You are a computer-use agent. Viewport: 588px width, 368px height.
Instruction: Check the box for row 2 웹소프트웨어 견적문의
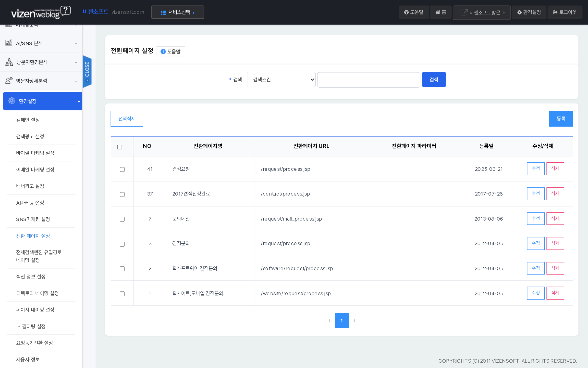pos(122,269)
